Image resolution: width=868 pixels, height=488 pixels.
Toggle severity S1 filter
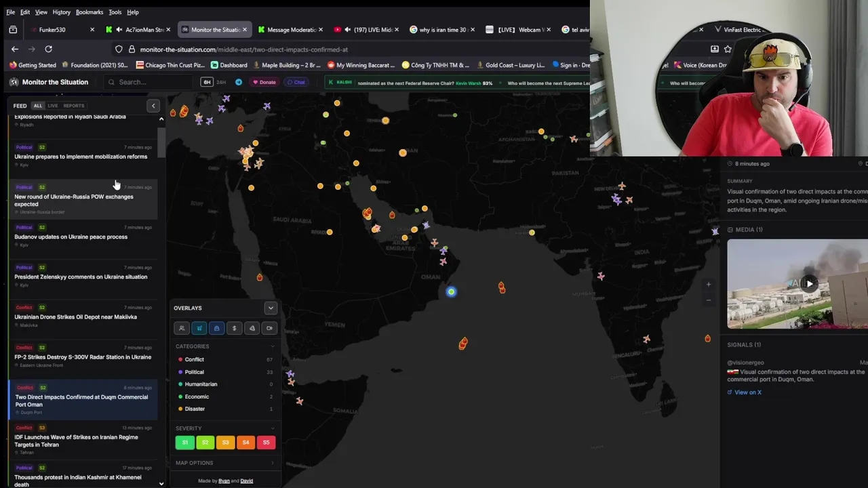coord(184,443)
